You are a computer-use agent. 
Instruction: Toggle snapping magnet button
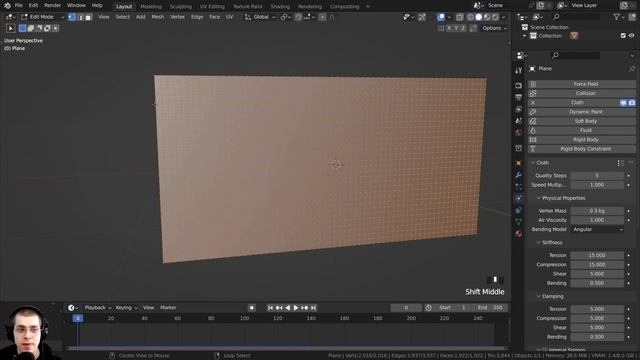click(x=299, y=17)
